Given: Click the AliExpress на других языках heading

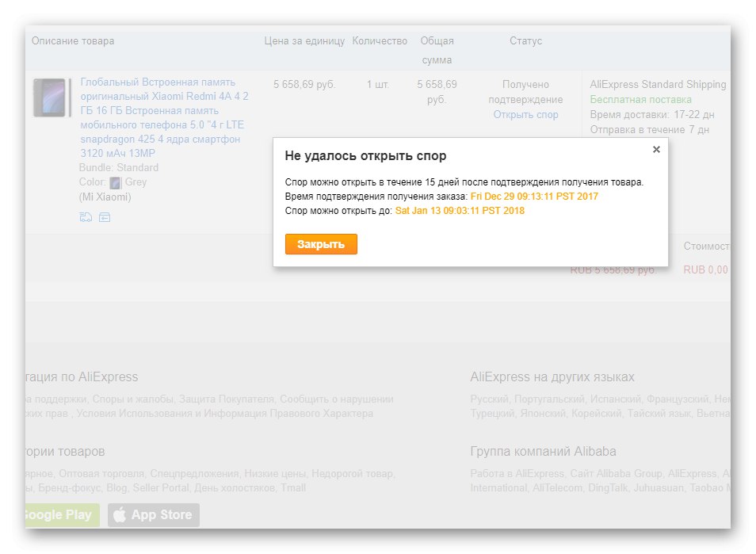Looking at the screenshot, I should (x=552, y=376).
